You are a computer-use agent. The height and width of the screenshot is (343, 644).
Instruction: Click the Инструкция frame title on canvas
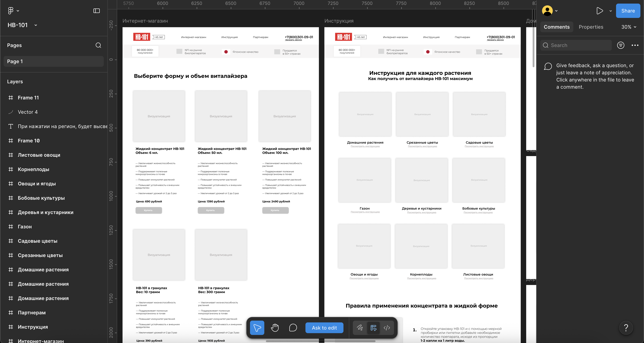(x=339, y=21)
